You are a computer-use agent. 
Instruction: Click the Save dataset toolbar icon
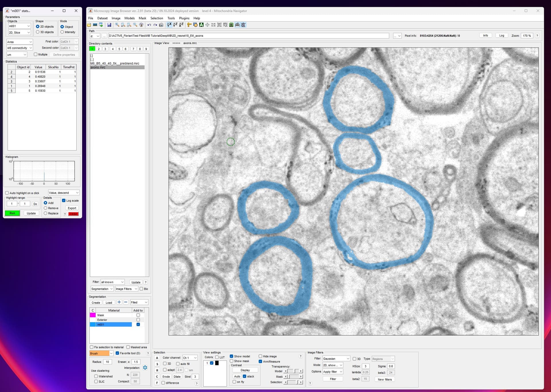(x=110, y=25)
